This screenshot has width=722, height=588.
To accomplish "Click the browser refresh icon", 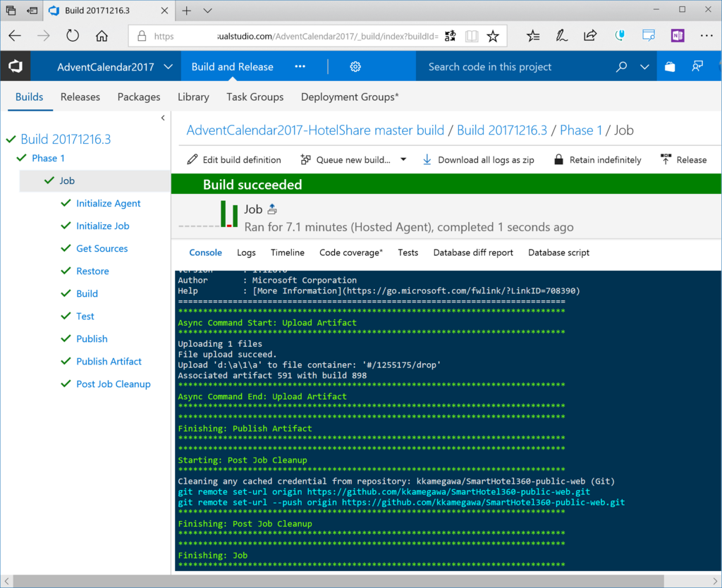I will (x=73, y=36).
